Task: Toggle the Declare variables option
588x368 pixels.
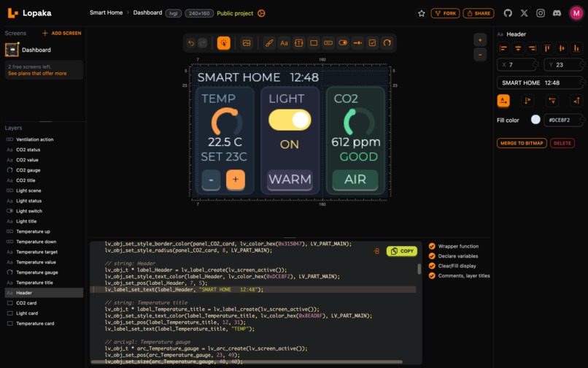Action: click(432, 256)
